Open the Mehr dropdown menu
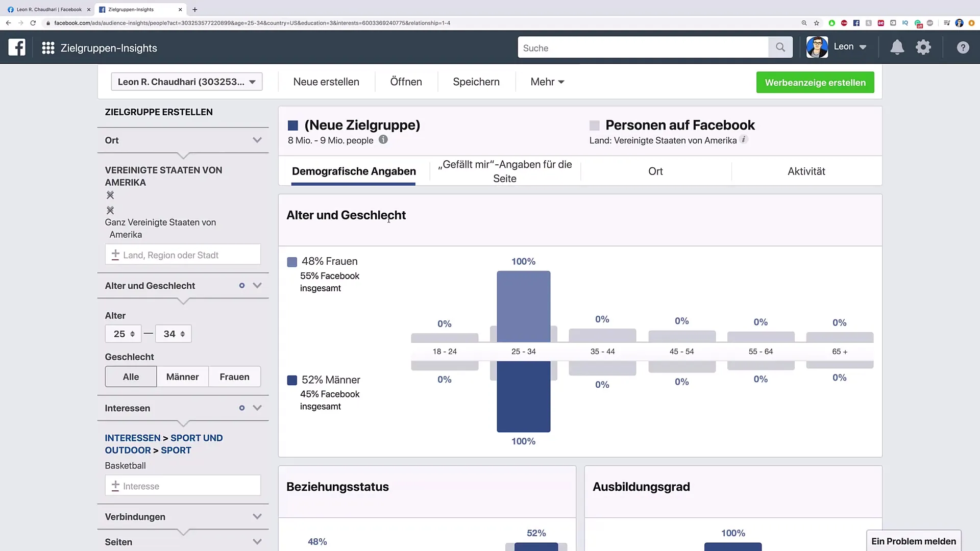 click(547, 82)
